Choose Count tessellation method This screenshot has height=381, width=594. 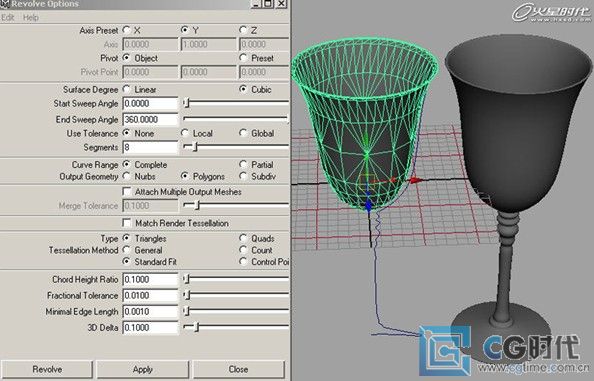243,250
